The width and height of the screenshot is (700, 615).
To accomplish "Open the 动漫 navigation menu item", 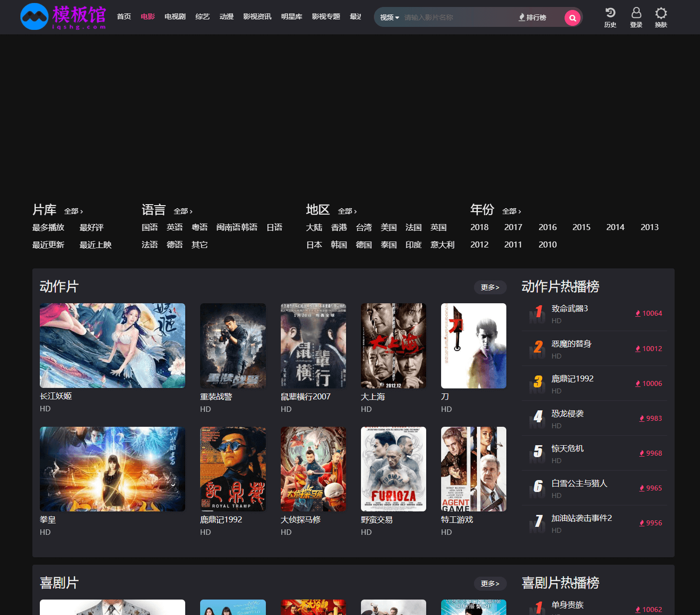I will pos(227,16).
